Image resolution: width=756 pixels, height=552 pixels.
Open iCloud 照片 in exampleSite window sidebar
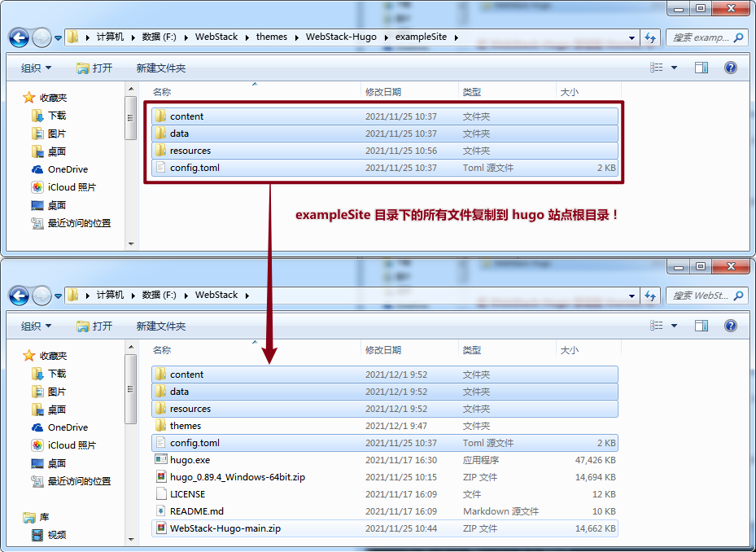click(x=63, y=187)
